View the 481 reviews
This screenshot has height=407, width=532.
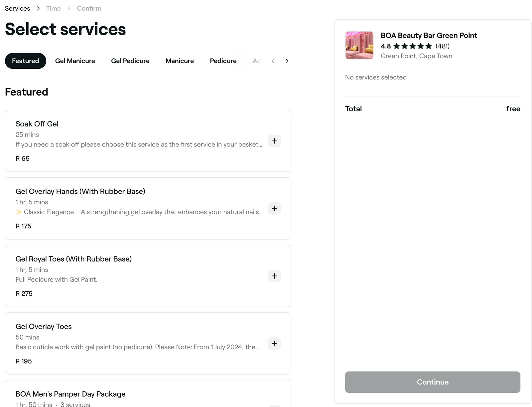(x=442, y=46)
